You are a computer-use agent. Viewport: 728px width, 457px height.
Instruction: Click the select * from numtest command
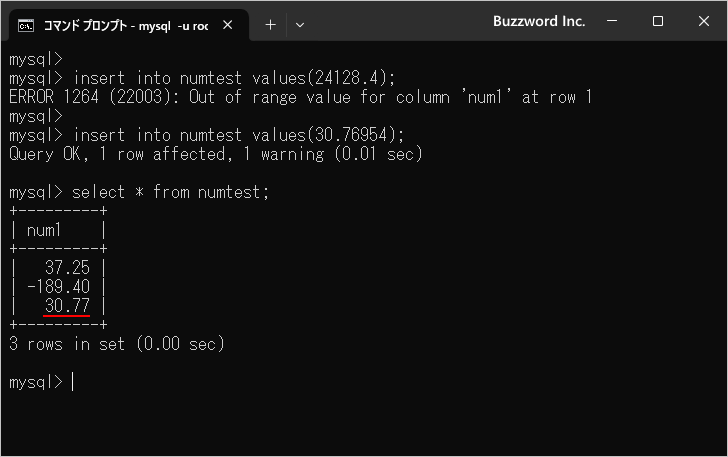[x=170, y=192]
